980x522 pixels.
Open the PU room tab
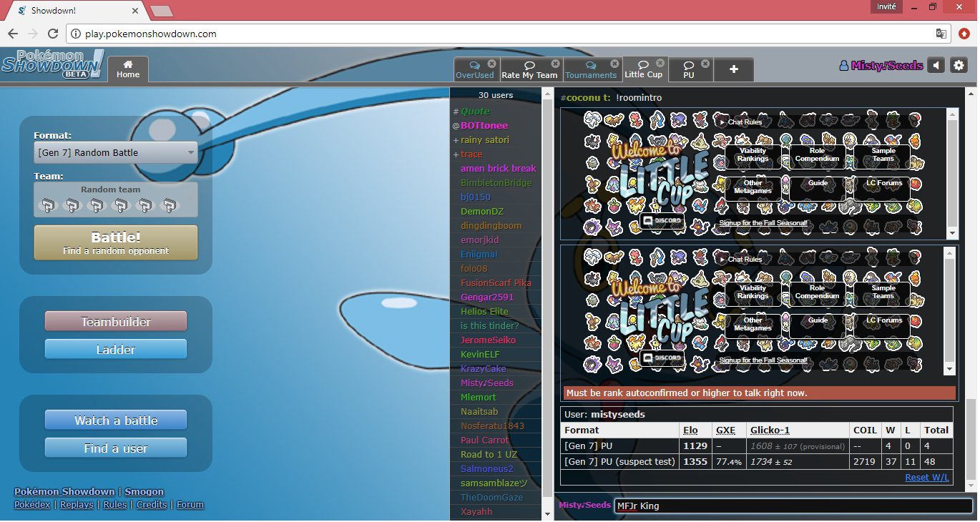coord(688,70)
